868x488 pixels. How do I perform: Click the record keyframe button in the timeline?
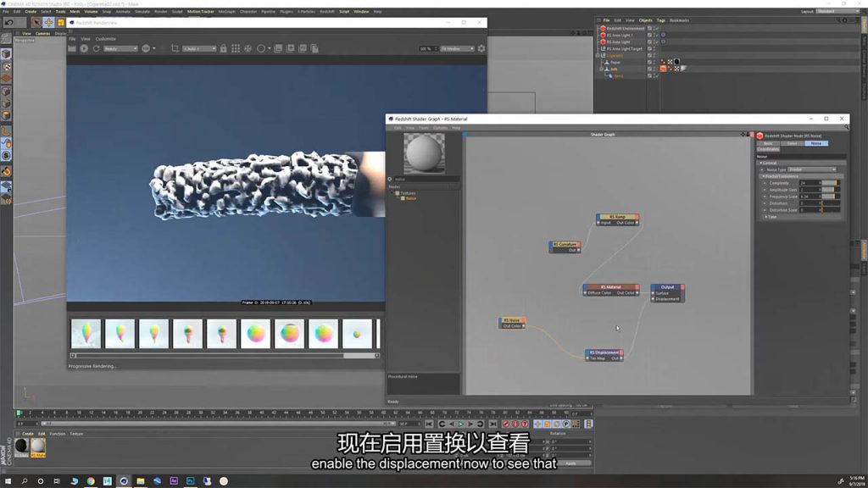(x=505, y=424)
